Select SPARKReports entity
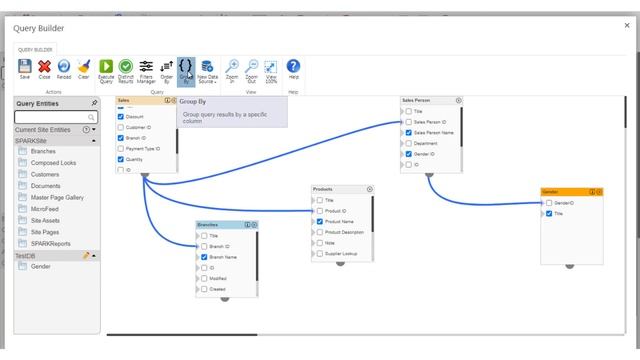 coord(50,243)
